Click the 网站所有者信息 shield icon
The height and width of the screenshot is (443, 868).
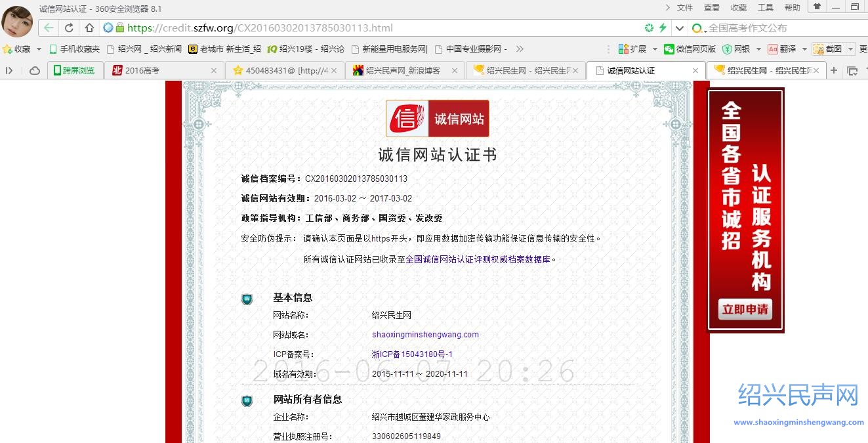(247, 400)
